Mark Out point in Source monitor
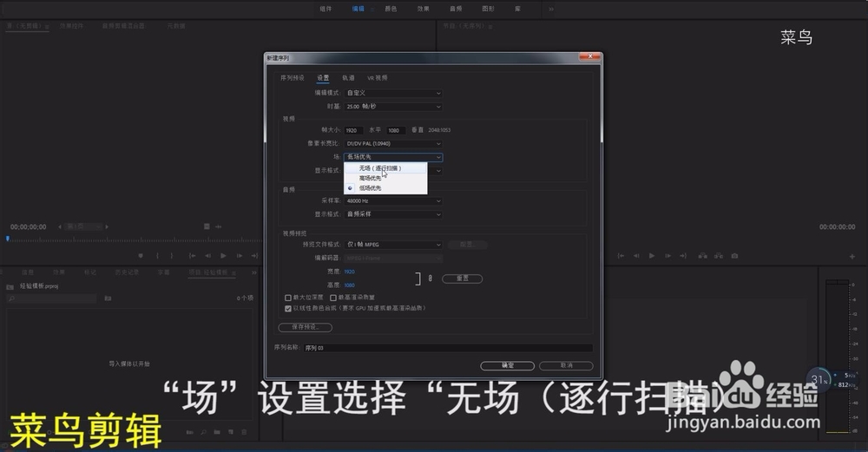This screenshot has width=868, height=452. pos(172,256)
